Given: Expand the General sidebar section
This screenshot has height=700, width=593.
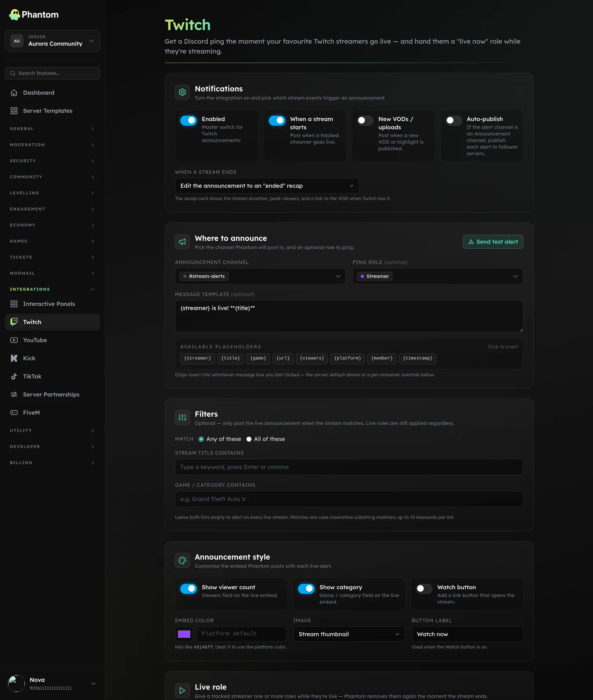Looking at the screenshot, I should coord(52,129).
